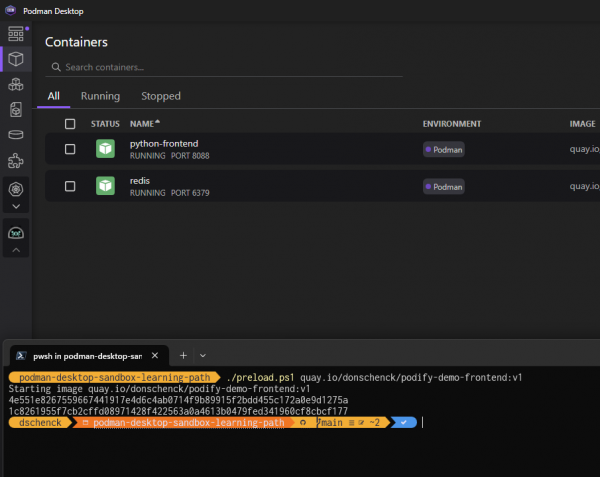Expand the Kubernetes sidebar chevron
600x477 pixels.
(x=15, y=206)
